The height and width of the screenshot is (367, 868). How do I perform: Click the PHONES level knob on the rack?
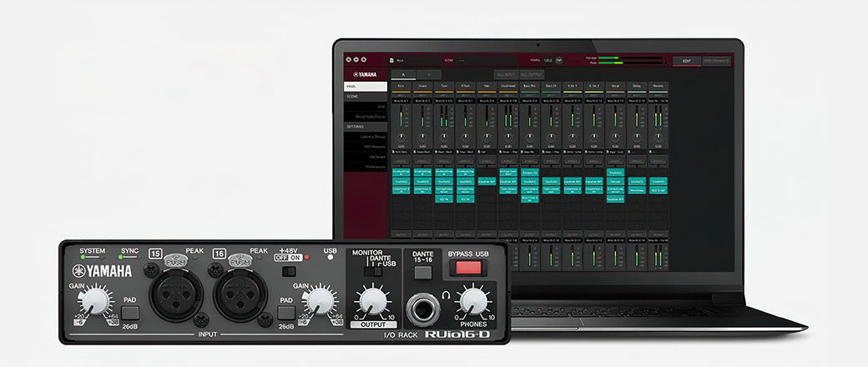point(473,301)
